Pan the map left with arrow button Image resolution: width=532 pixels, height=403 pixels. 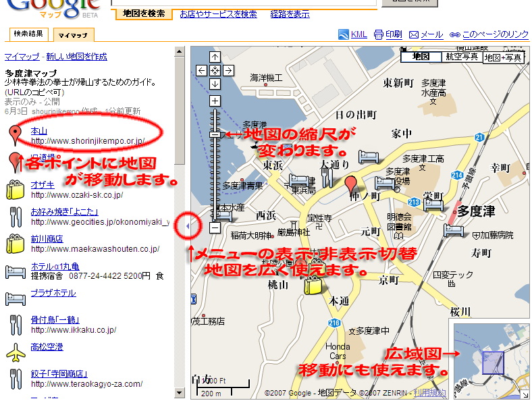[201, 70]
